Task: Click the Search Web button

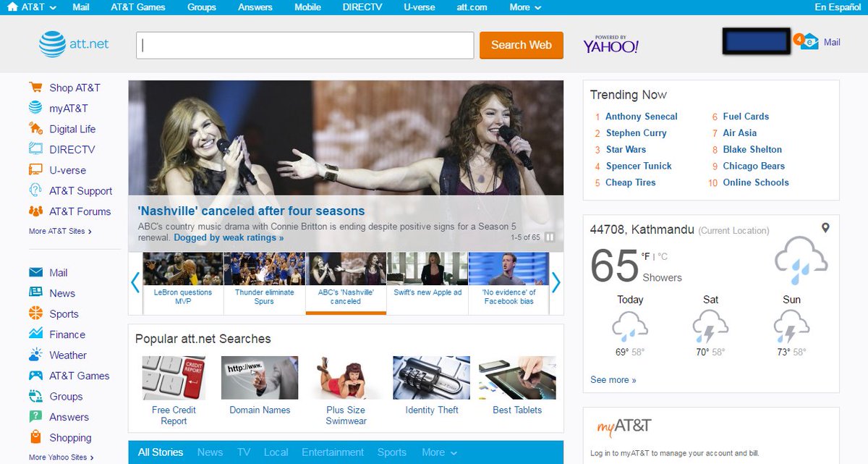Action: coord(522,45)
